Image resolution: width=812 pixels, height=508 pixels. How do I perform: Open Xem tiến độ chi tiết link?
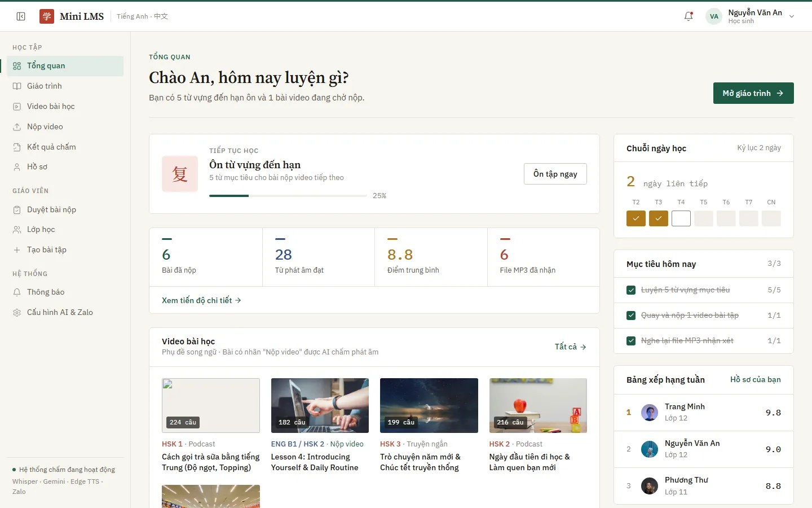click(201, 300)
